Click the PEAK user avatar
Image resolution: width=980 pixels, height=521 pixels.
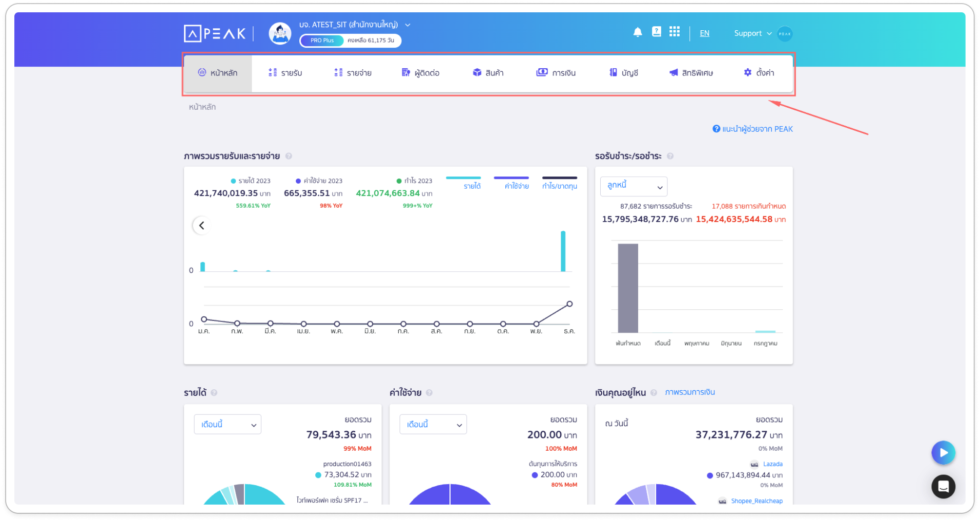coord(785,34)
